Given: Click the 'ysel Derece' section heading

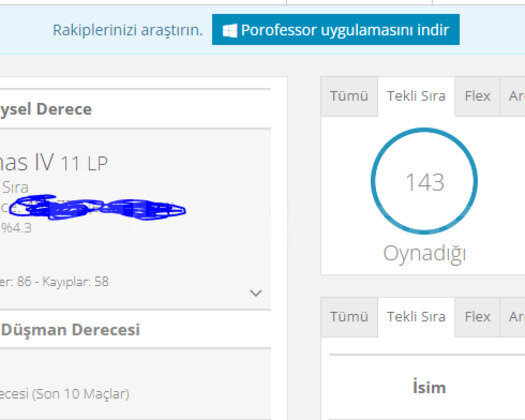Looking at the screenshot, I should pyautogui.click(x=46, y=110).
